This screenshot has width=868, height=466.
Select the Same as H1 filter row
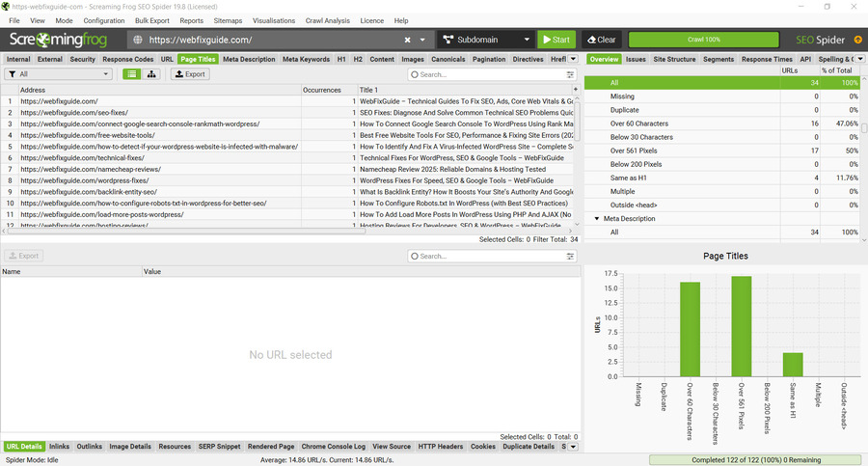click(x=722, y=178)
